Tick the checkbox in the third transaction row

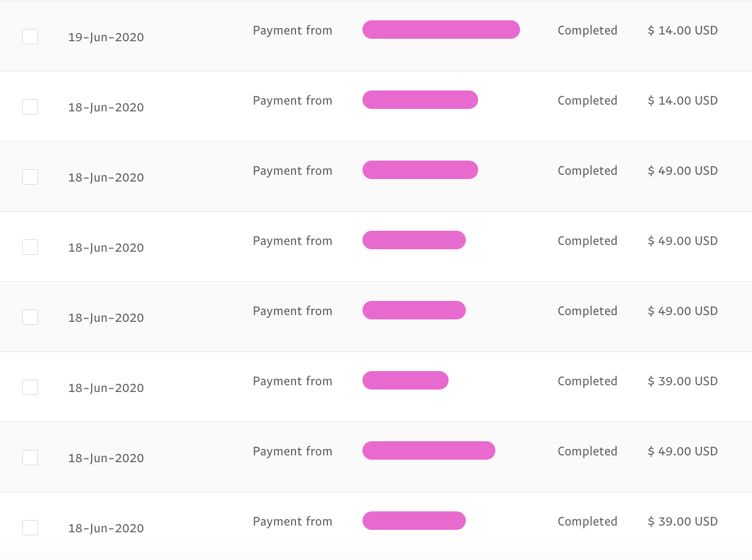30,177
